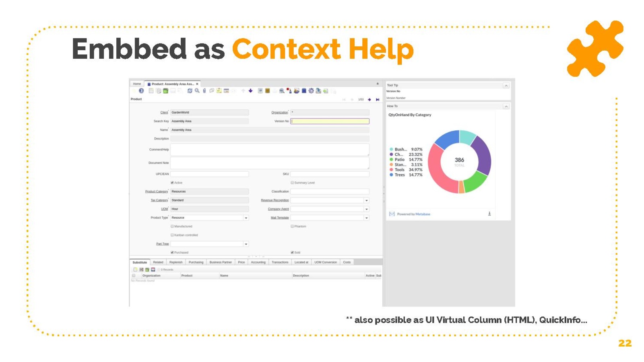Image resolution: width=644 pixels, height=362 pixels.
Task: Toggle the Active checkbox
Action: coord(172,183)
